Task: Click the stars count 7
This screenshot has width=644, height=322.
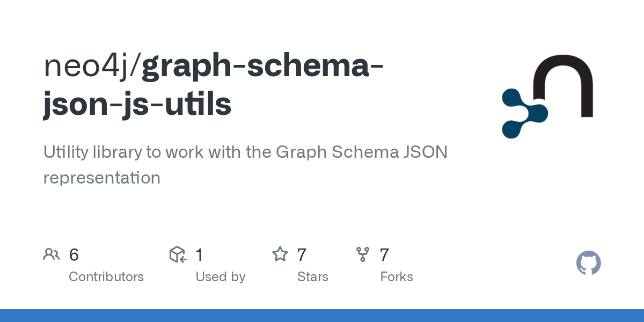Action: (x=302, y=255)
